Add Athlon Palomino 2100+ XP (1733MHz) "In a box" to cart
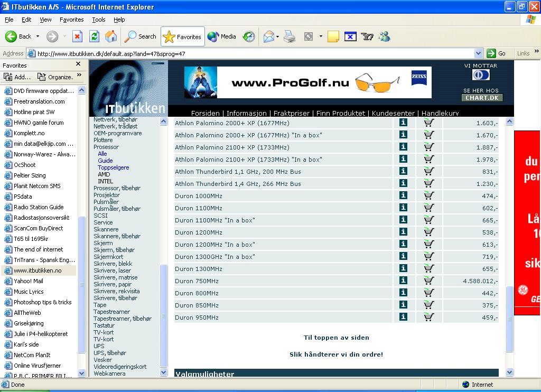Screen dimensions: 541x392 coord(429,158)
